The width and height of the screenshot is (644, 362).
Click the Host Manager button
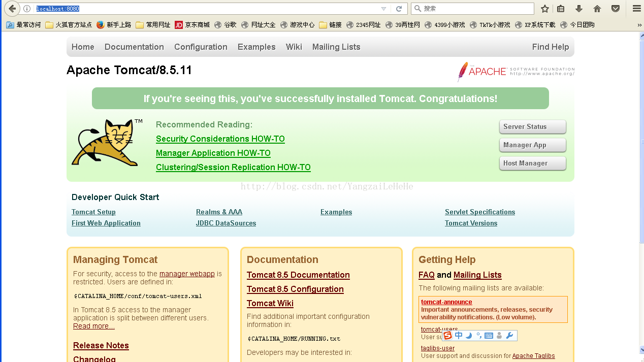533,163
